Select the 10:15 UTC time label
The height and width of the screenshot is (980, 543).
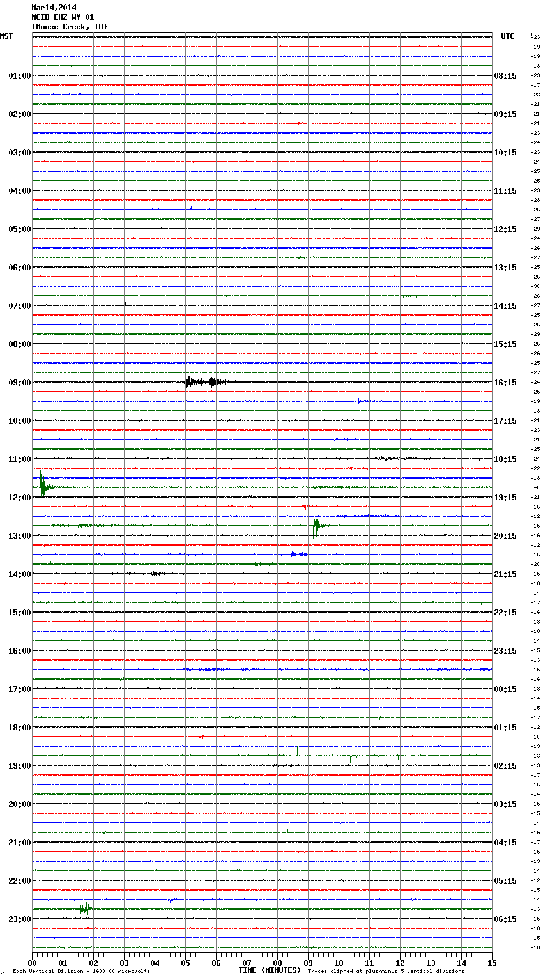pos(505,153)
